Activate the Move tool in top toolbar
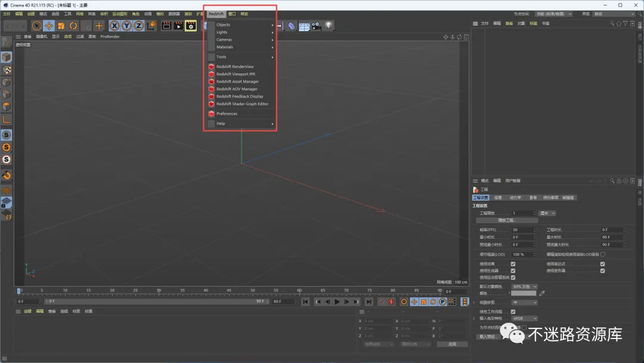 49,26
